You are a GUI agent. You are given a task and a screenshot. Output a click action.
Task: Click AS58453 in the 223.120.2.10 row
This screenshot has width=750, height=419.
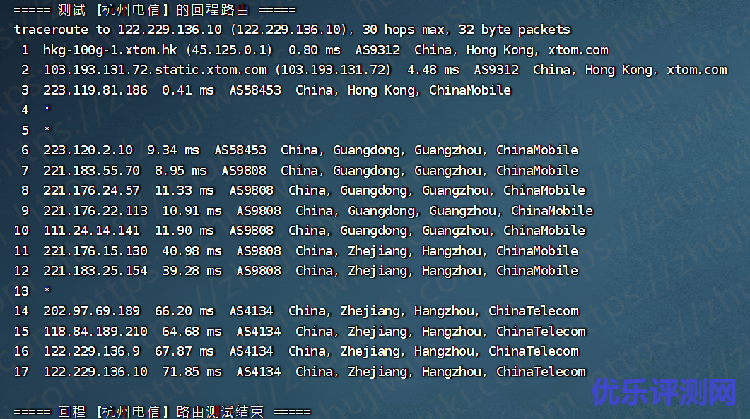pyautogui.click(x=240, y=150)
